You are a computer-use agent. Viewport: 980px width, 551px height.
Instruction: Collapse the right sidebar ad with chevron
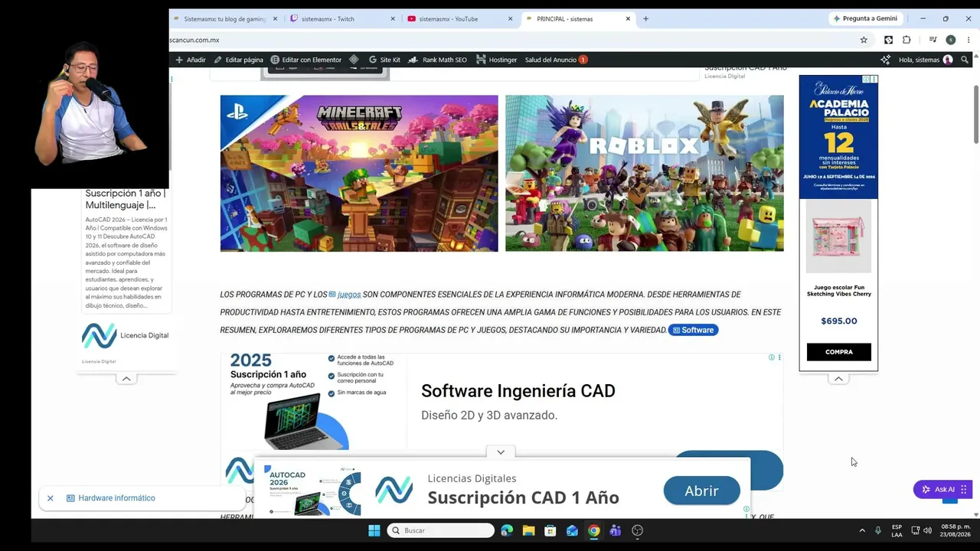click(x=838, y=379)
